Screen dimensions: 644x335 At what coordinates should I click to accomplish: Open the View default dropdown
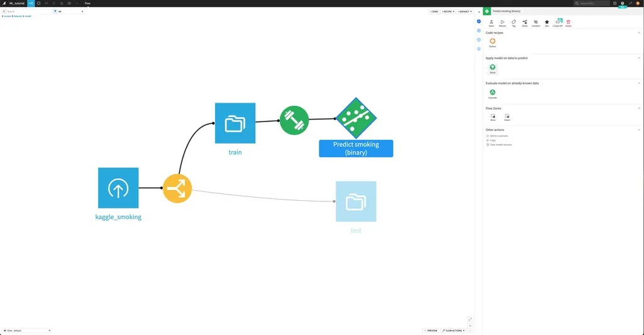pyautogui.click(x=26, y=331)
